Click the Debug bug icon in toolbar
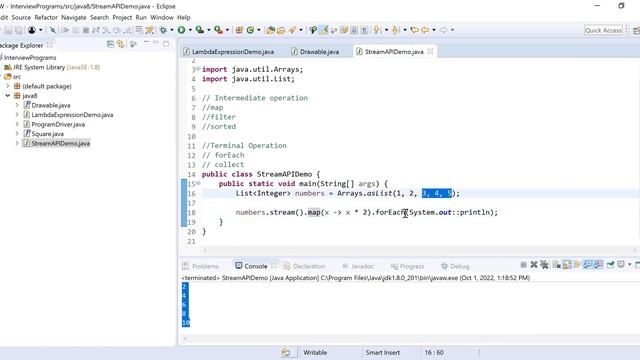Screen dimensions: 640x360 coord(163,30)
